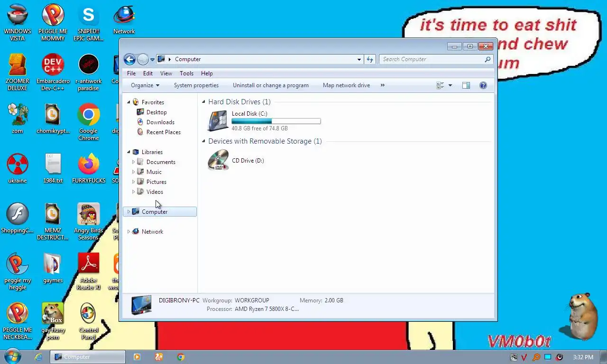Click Uninstall or change a program
607x364 pixels.
click(x=271, y=85)
